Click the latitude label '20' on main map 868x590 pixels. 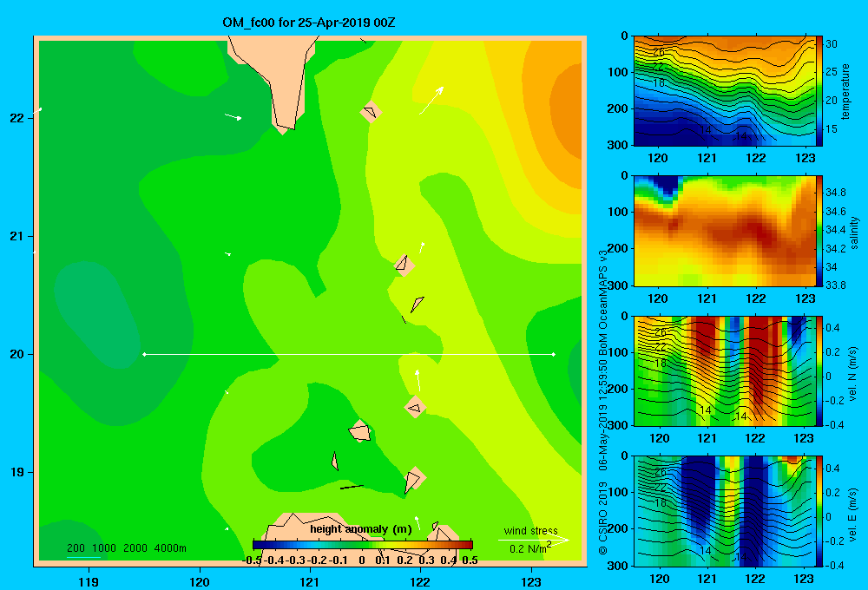pos(17,354)
